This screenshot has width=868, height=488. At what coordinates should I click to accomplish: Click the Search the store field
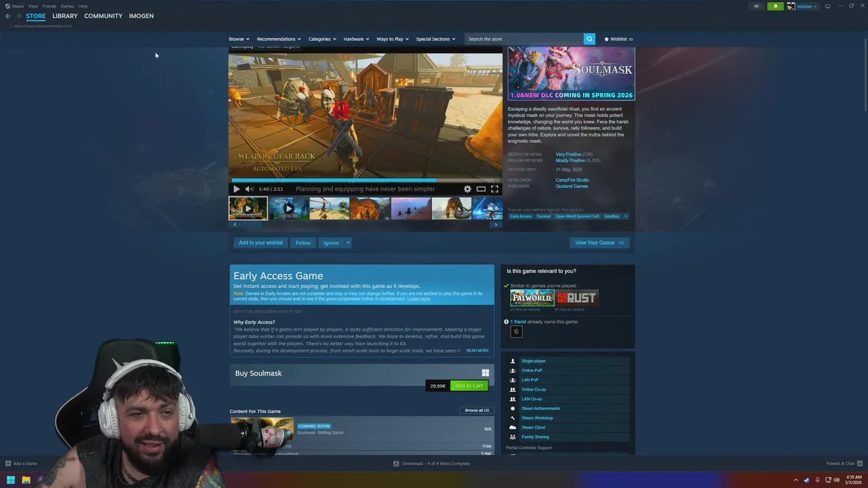click(524, 39)
